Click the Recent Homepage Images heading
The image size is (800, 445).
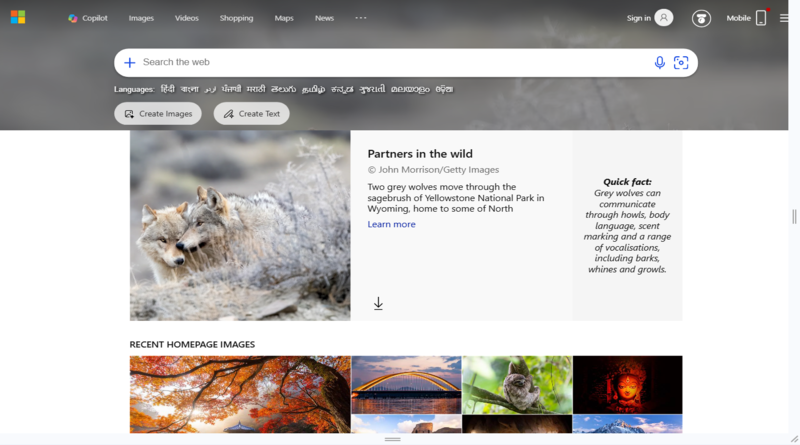pyautogui.click(x=192, y=344)
